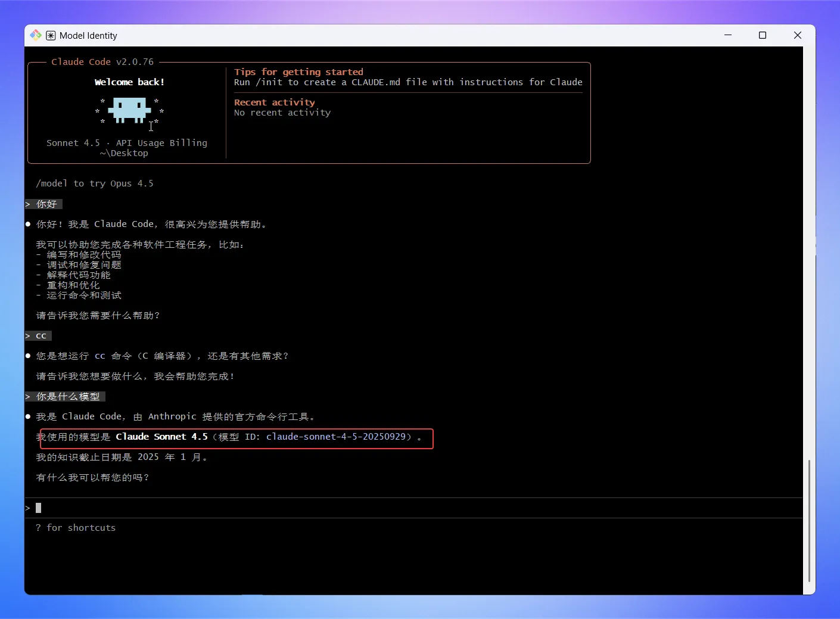
Task: Select the "你是什么模型" user prompt line
Action: (68, 397)
